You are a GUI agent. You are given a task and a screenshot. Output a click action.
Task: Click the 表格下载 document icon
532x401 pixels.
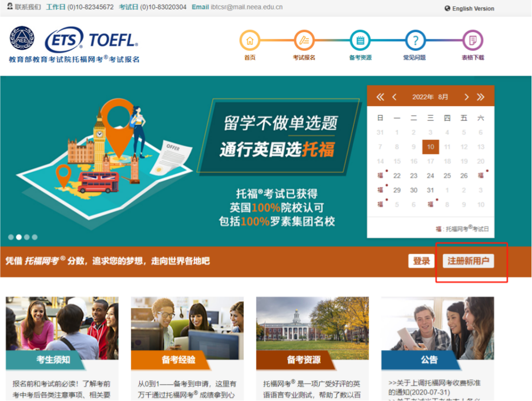(472, 40)
